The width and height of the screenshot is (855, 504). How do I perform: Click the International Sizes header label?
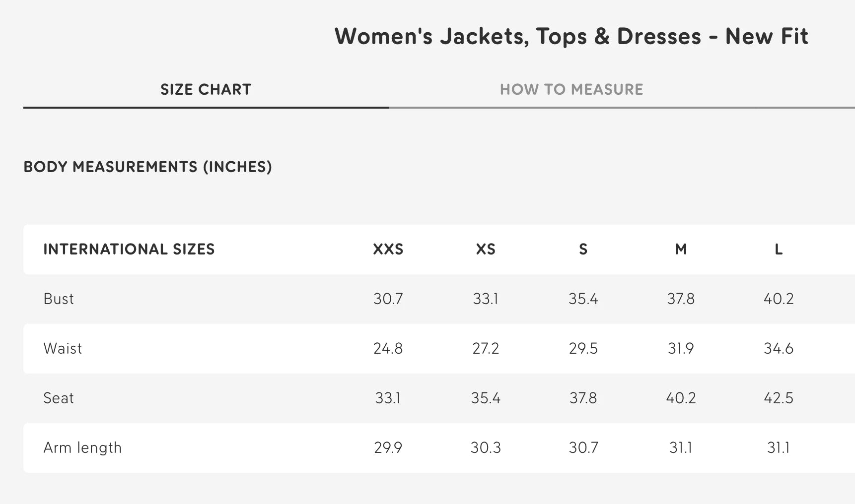point(129,249)
